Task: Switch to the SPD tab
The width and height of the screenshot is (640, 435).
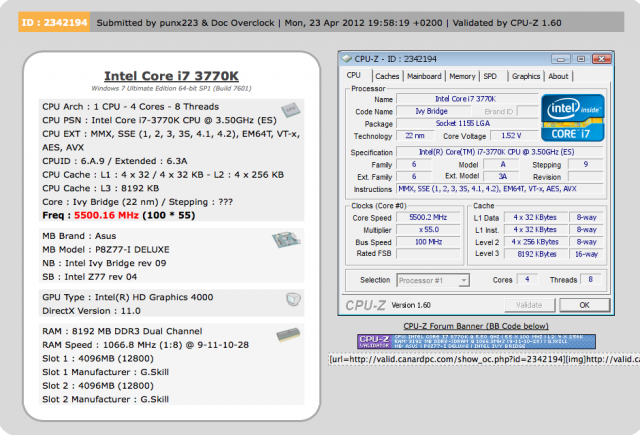Action: point(490,76)
